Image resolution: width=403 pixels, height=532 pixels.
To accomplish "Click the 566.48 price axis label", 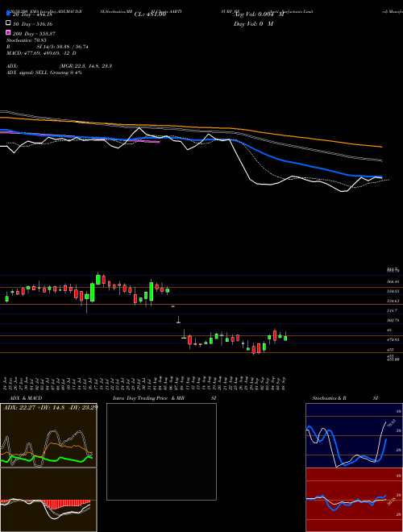I will 393,281.
